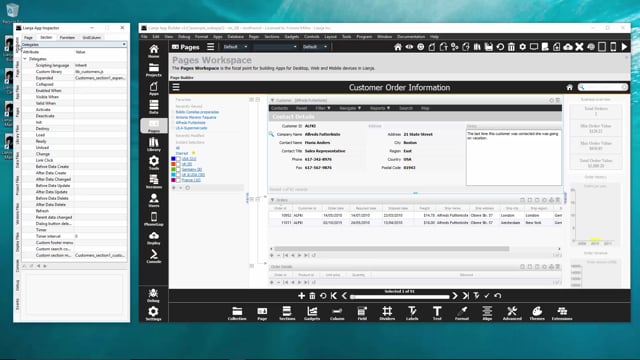Image resolution: width=640 pixels, height=360 pixels.
Task: Open the Extensions icon
Action: (562, 313)
